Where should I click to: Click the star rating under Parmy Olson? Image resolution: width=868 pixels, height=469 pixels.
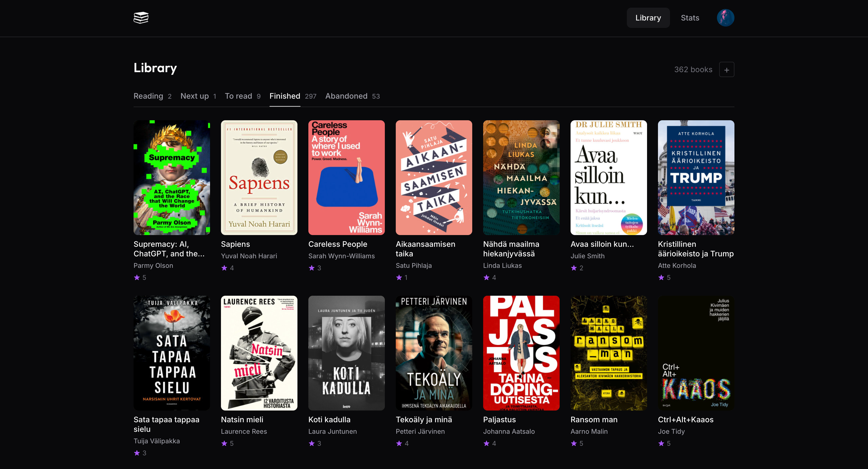tap(140, 277)
